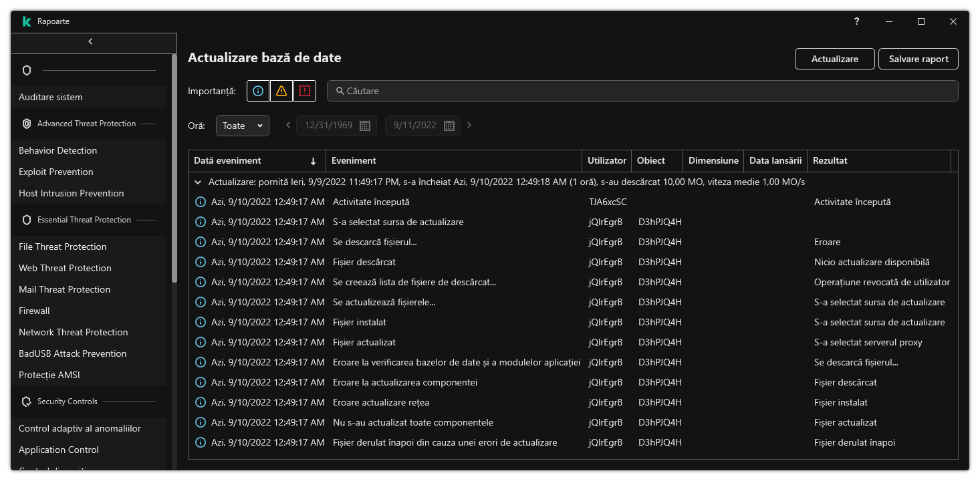The image size is (980, 481).
Task: Click the next date range arrow
Action: 469,125
